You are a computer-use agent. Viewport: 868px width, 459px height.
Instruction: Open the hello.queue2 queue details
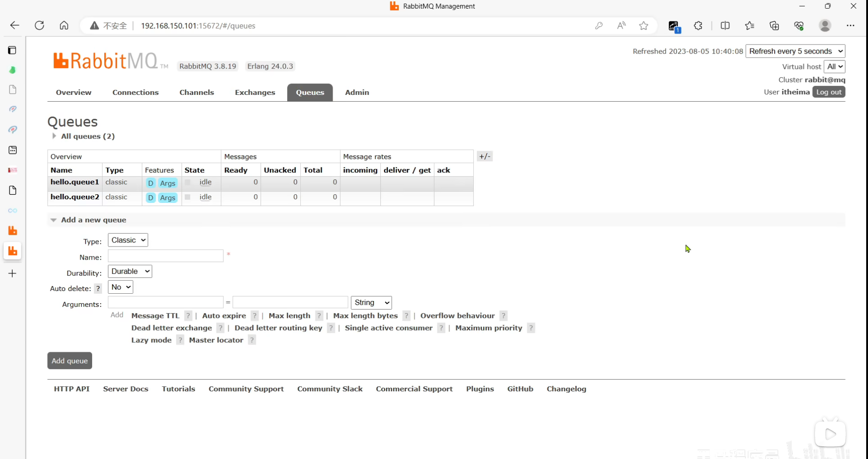pos(75,197)
